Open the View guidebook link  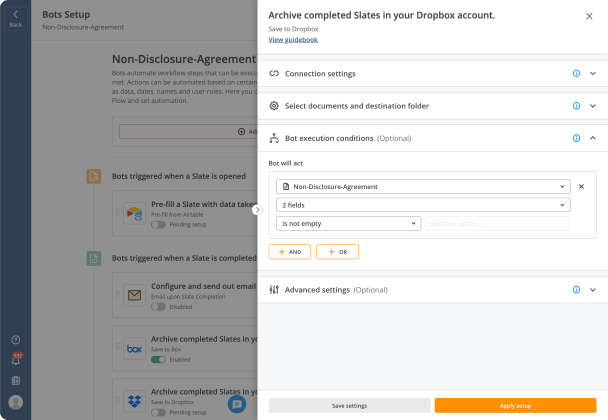pyautogui.click(x=293, y=40)
